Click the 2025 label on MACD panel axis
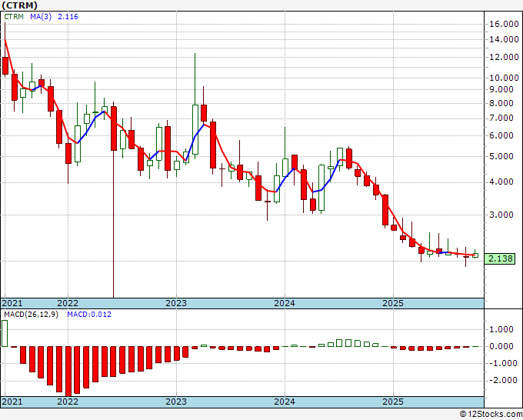 point(393,402)
